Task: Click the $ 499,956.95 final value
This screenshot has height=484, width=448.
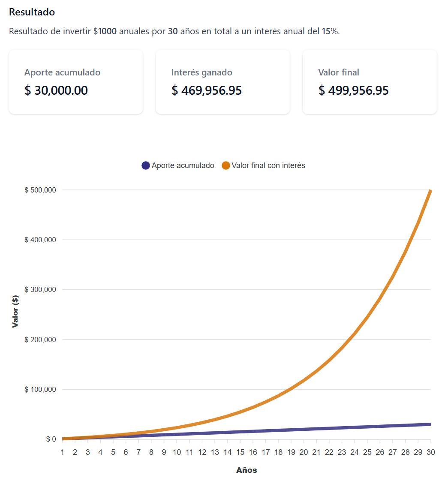Action: click(x=354, y=90)
